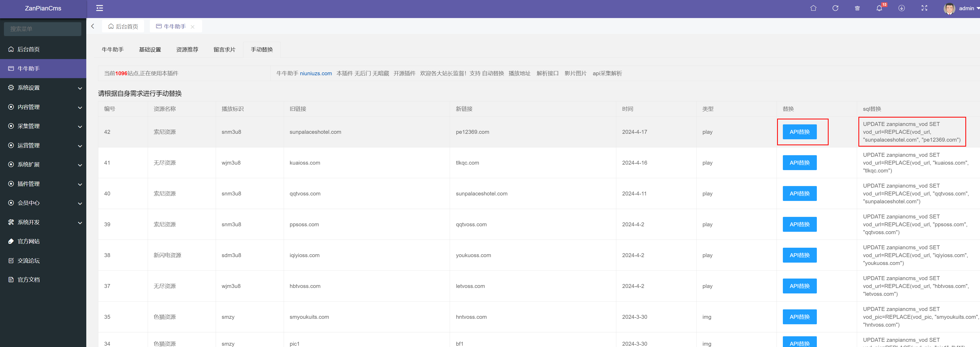
Task: Open the 资源推荐 tab
Action: 187,50
